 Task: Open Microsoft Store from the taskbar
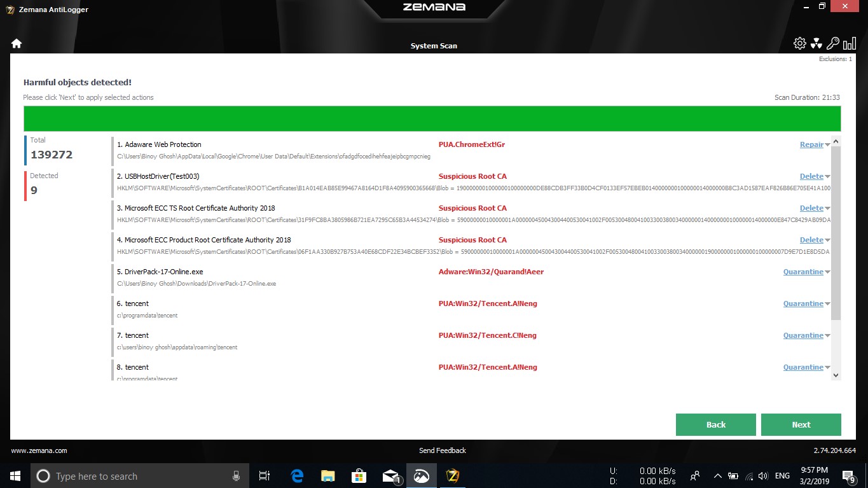point(359,476)
